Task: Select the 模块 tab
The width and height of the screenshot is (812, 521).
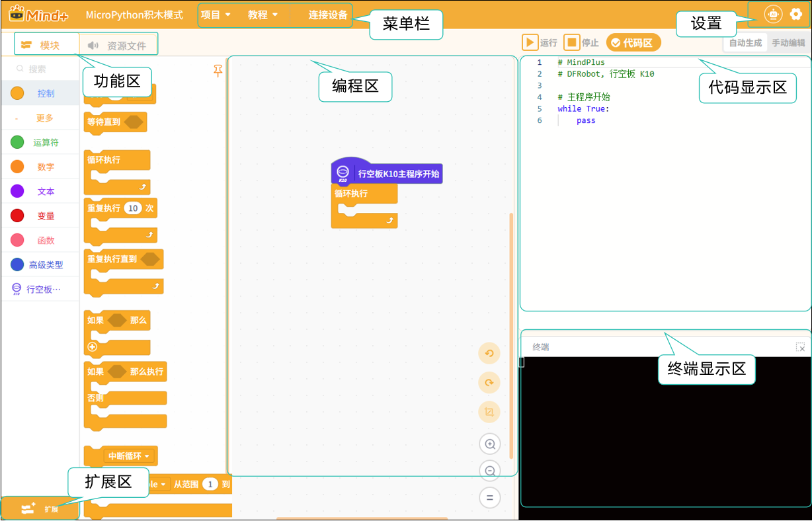Action: click(x=41, y=46)
